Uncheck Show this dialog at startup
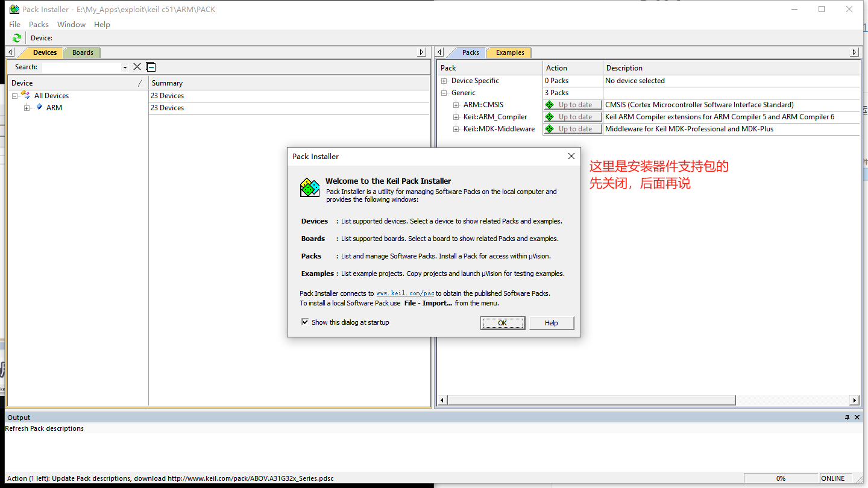 (x=305, y=322)
